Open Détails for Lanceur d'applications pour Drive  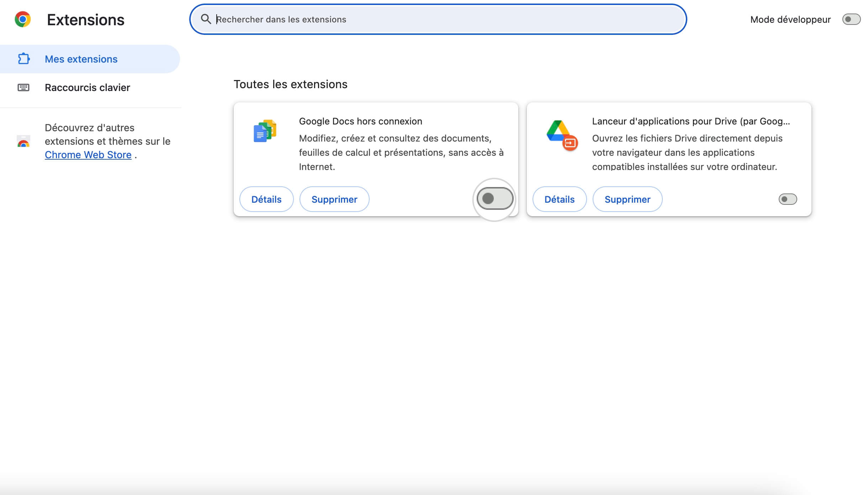click(x=560, y=199)
